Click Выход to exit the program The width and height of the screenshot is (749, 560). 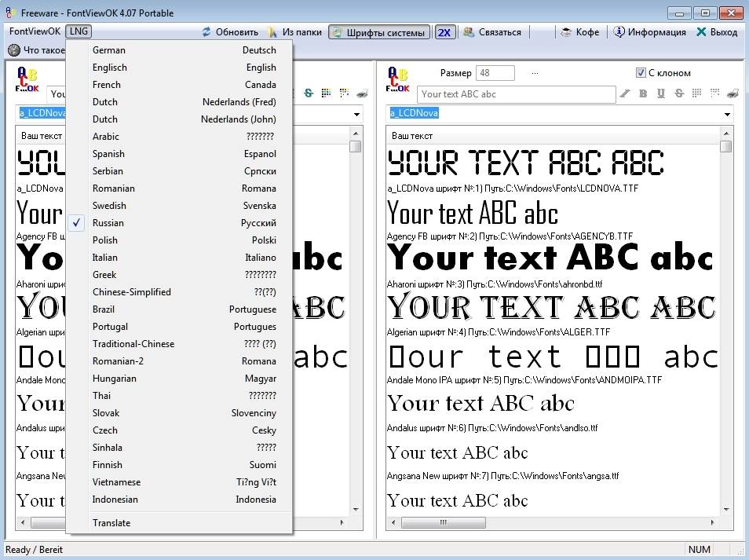pos(717,32)
